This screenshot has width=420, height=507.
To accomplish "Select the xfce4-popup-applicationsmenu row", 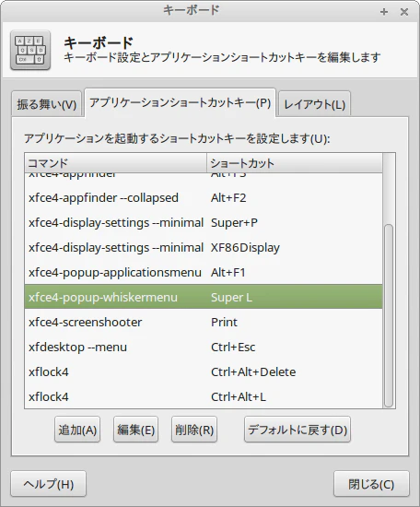I will tap(204, 272).
